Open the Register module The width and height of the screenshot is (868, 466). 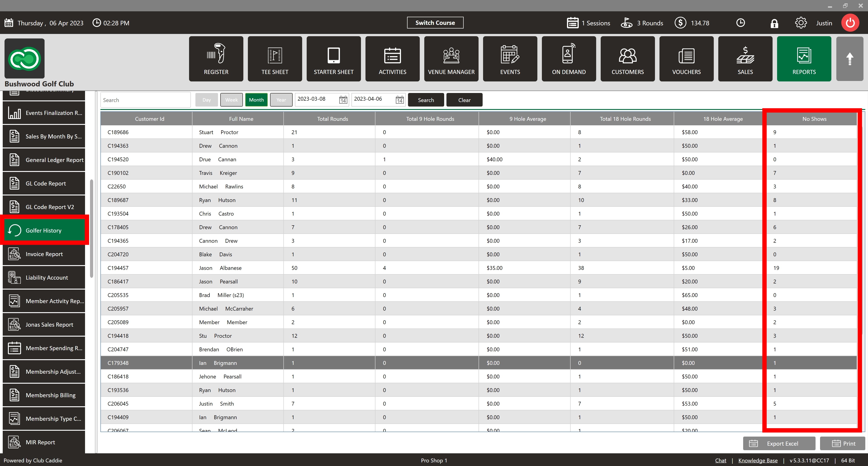click(216, 59)
